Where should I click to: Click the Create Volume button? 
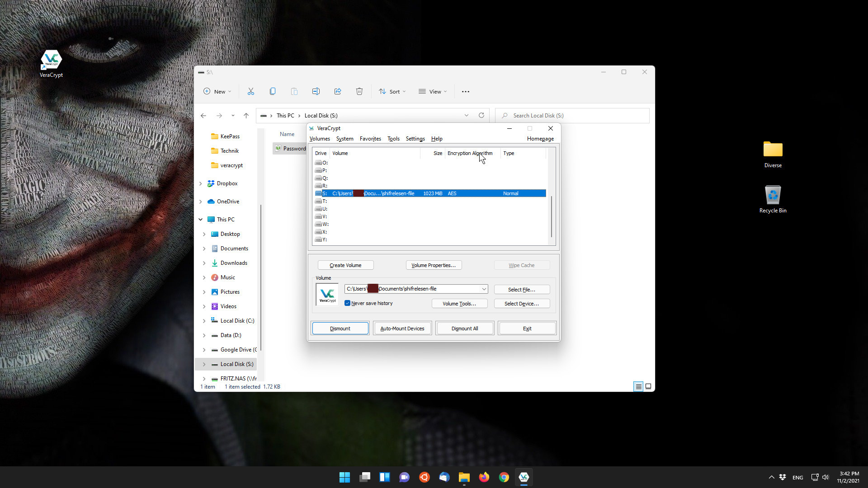[x=345, y=265]
